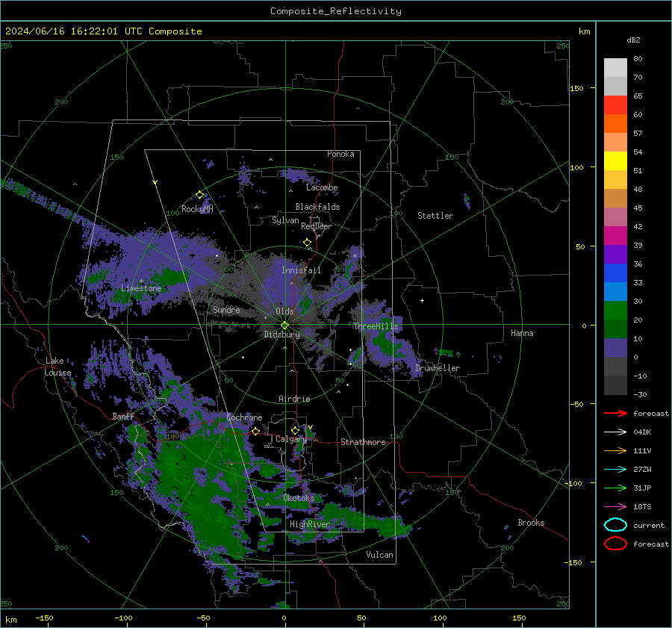Click the red forecast ellipse legend icon
This screenshot has width=672, height=628.
615,544
